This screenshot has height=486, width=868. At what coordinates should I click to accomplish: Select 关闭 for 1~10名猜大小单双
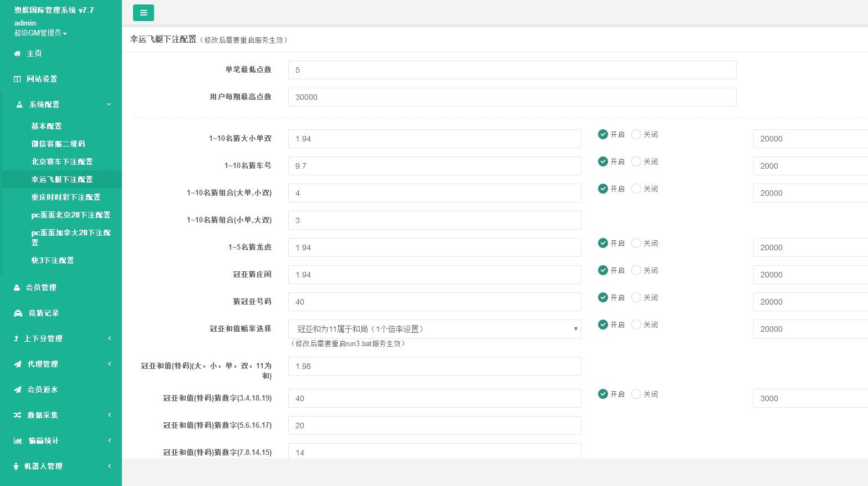[636, 134]
